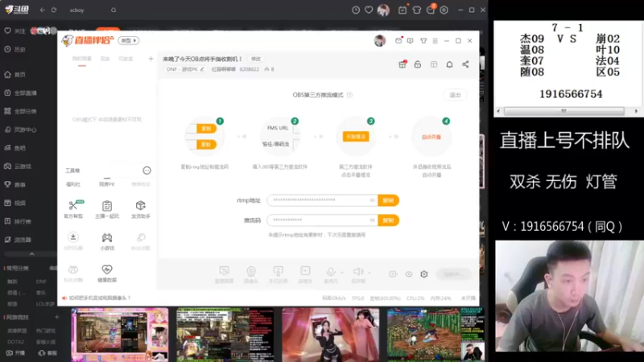Expand the speaker options arrow
This screenshot has width=644, height=362.
pos(369,272)
